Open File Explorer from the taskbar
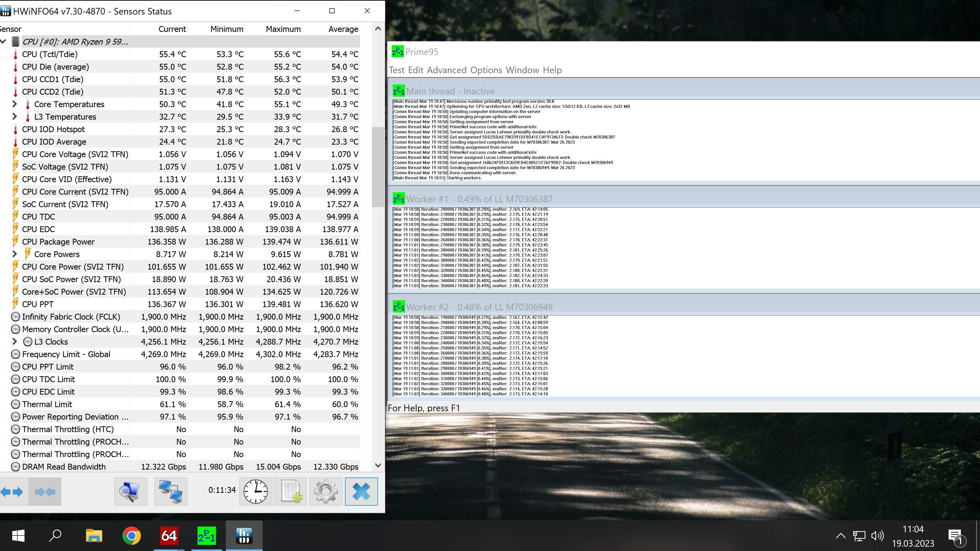The width and height of the screenshot is (980, 551). tap(94, 536)
